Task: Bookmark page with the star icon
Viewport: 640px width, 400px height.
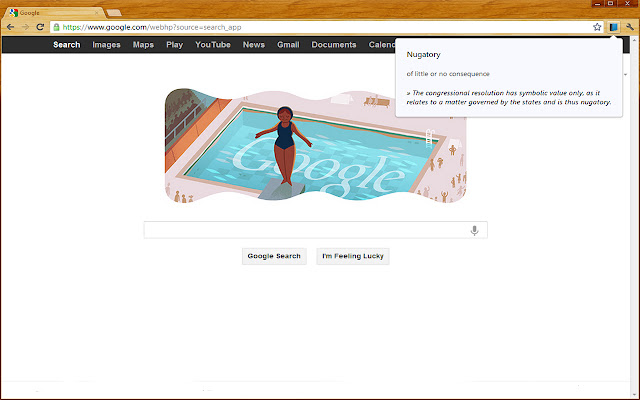Action: click(x=597, y=27)
